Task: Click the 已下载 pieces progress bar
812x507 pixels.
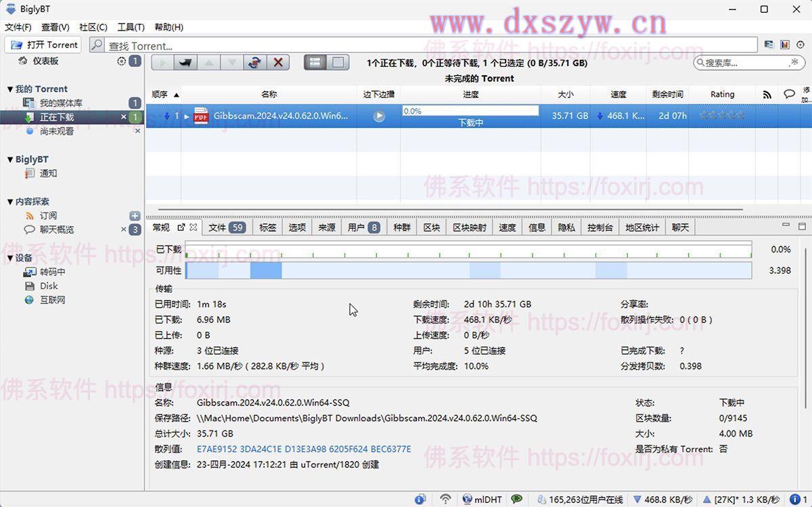Action: (468, 250)
